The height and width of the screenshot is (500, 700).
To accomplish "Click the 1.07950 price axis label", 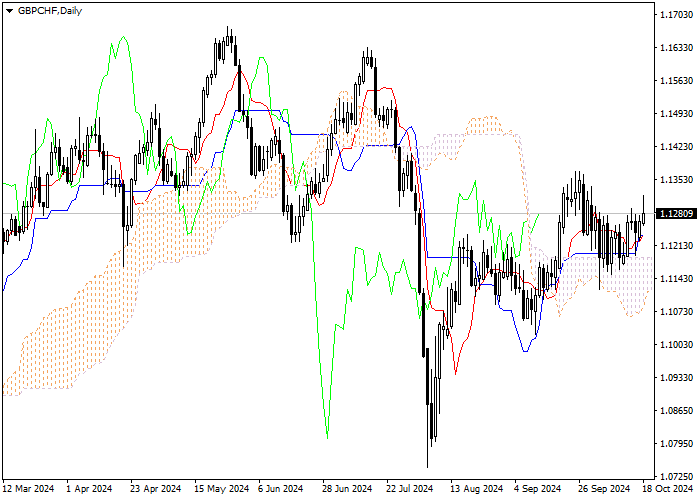I will click(676, 444).
